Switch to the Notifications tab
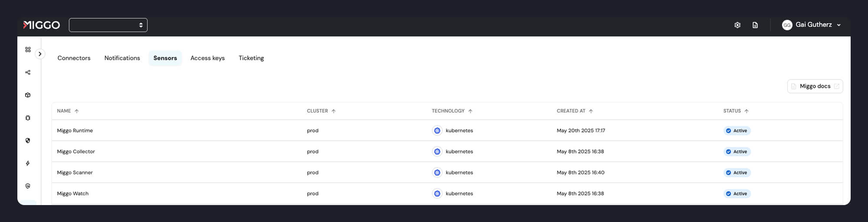The width and height of the screenshot is (868, 222). coord(122,58)
